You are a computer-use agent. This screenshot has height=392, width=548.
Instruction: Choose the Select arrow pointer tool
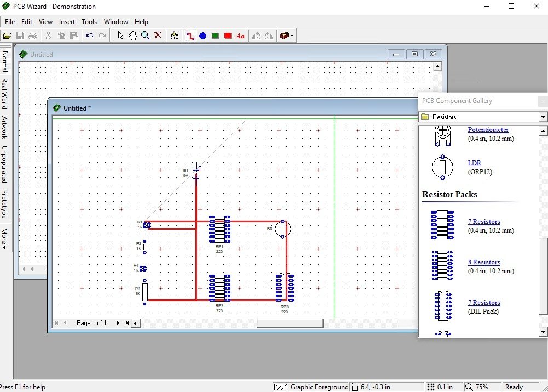pos(120,36)
